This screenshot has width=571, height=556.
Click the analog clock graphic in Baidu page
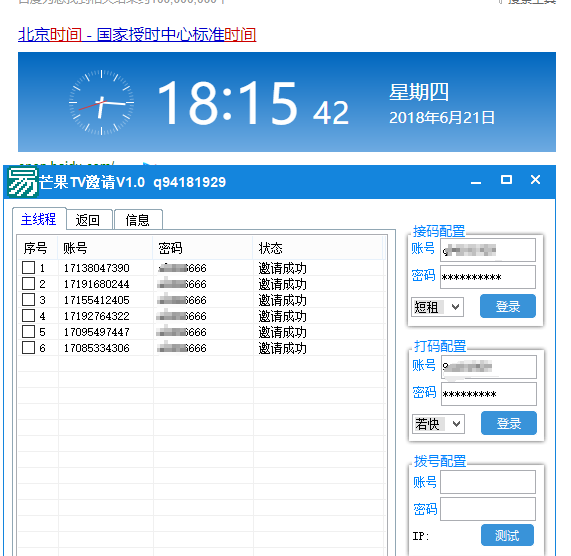point(101,102)
